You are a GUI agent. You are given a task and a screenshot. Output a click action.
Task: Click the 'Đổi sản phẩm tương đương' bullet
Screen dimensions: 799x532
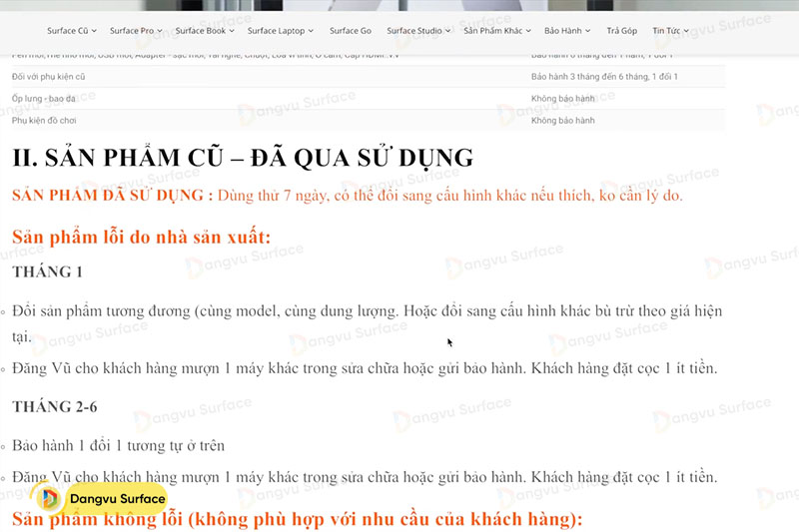click(367, 323)
